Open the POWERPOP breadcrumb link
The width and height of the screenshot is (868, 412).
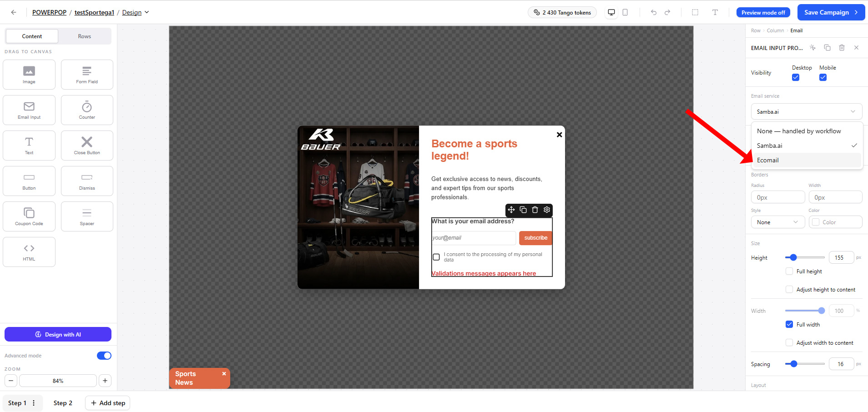point(49,12)
